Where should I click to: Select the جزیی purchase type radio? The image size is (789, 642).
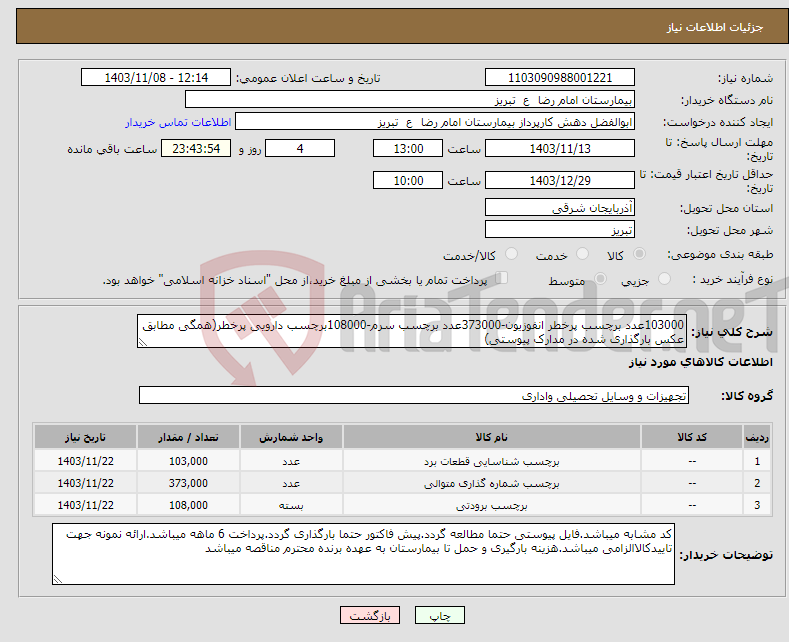(x=664, y=279)
